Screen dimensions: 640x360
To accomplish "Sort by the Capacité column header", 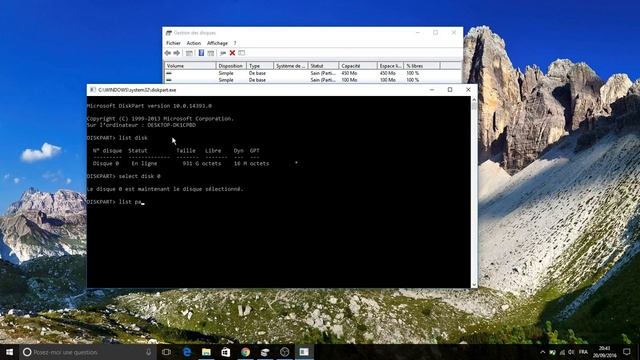I will coord(358,66).
